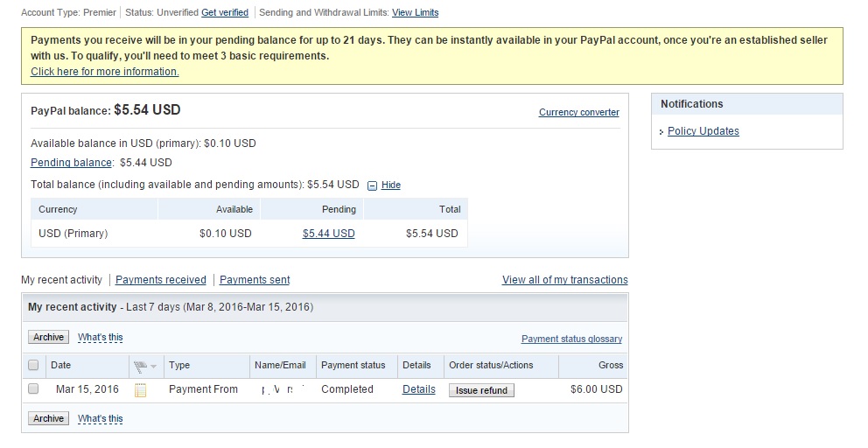868x448 pixels.
Task: Check the Mar 15, 2016 transaction checkbox
Action: (33, 389)
